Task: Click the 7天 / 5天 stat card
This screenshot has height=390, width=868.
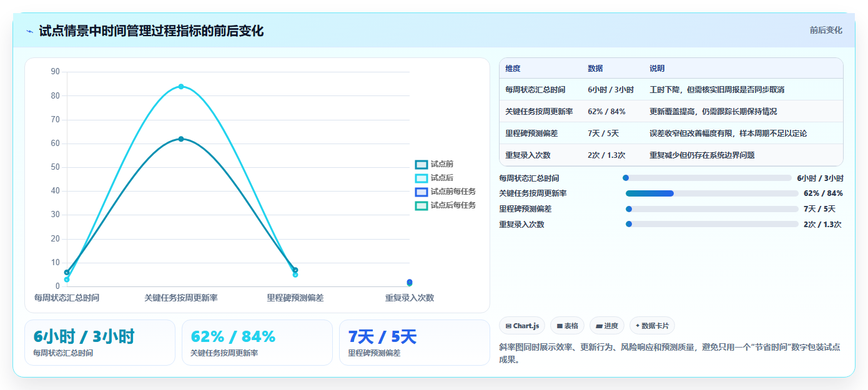Action: click(415, 343)
